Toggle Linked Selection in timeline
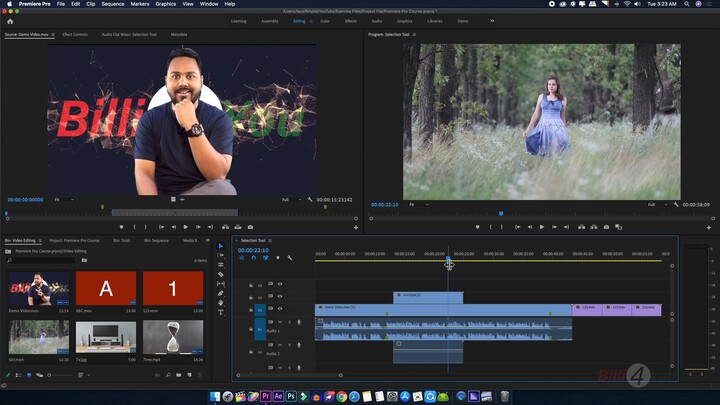This screenshot has height=405, width=720. click(265, 258)
